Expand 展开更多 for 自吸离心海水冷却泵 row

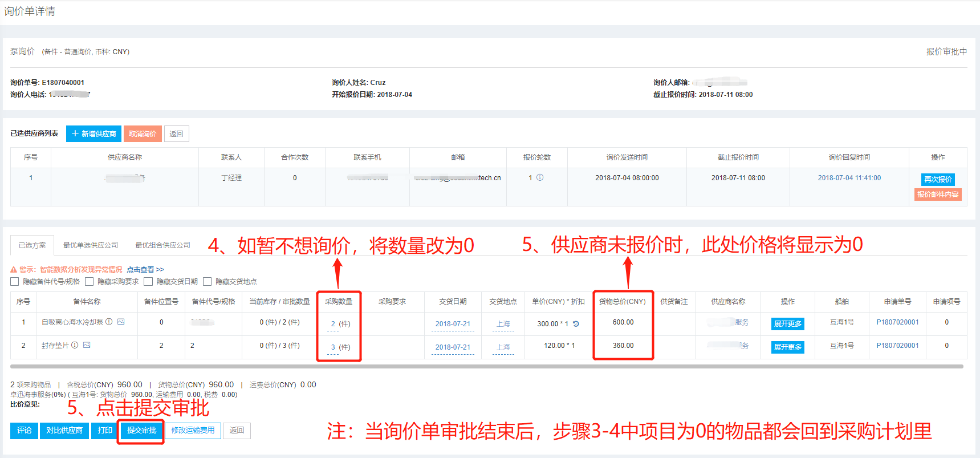point(788,324)
